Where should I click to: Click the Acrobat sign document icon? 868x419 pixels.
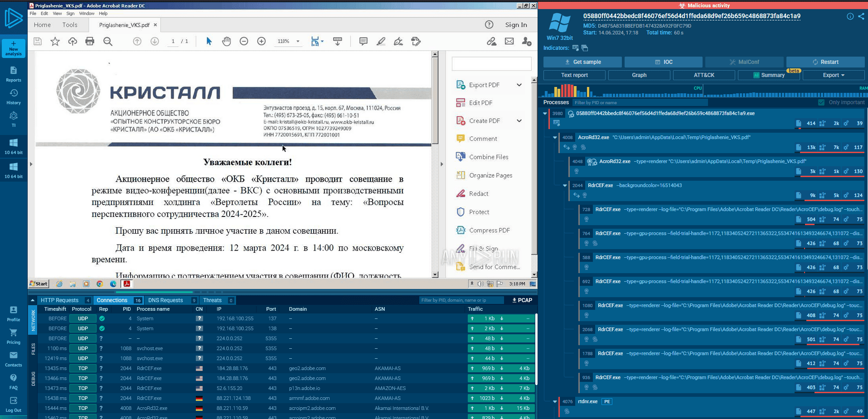pyautogui.click(x=398, y=41)
